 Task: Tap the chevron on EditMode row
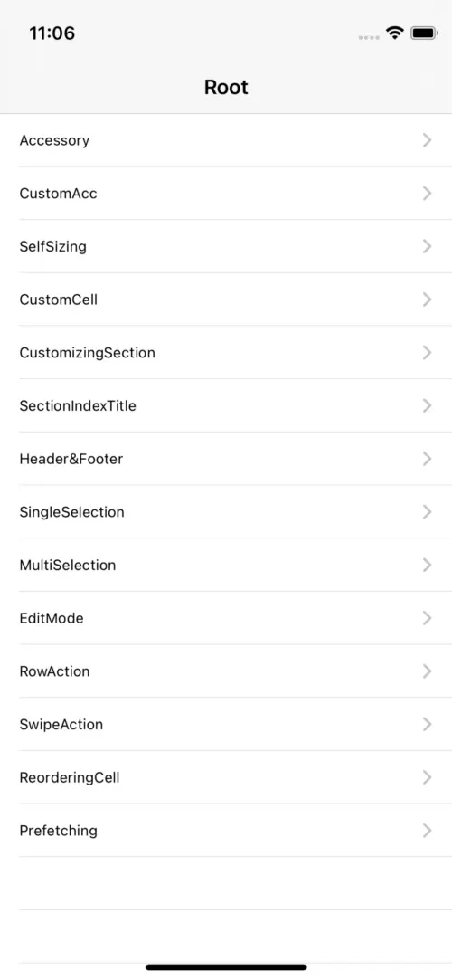[x=427, y=618]
